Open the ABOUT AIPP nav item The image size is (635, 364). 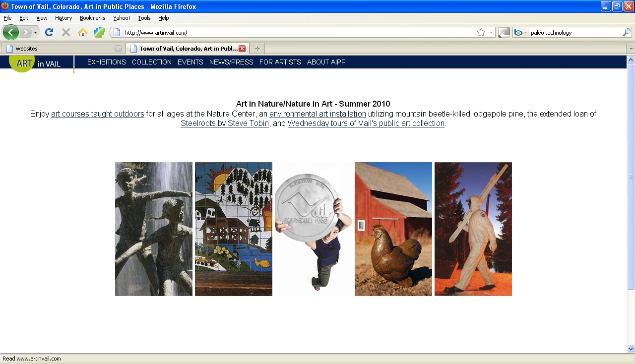point(326,62)
